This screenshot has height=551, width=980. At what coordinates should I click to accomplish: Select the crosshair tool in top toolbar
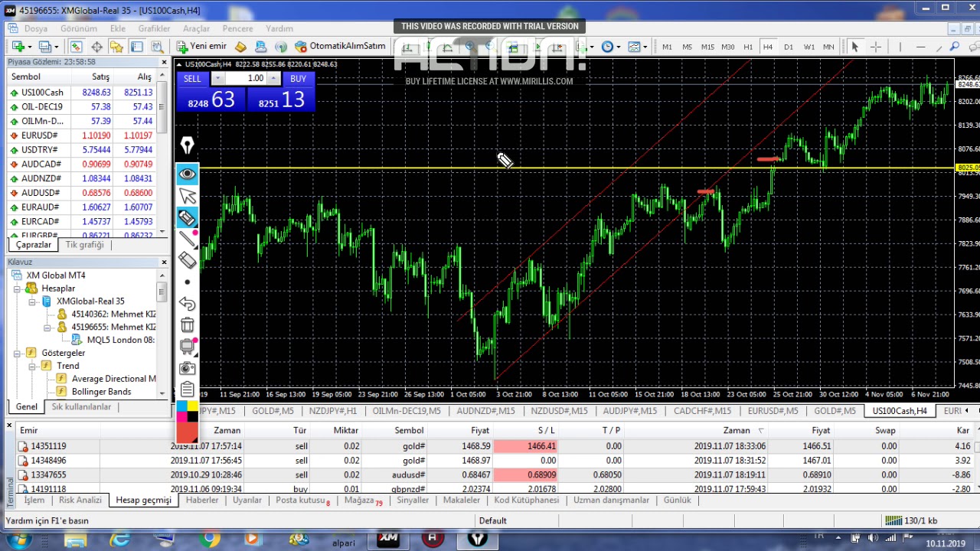coord(876,47)
